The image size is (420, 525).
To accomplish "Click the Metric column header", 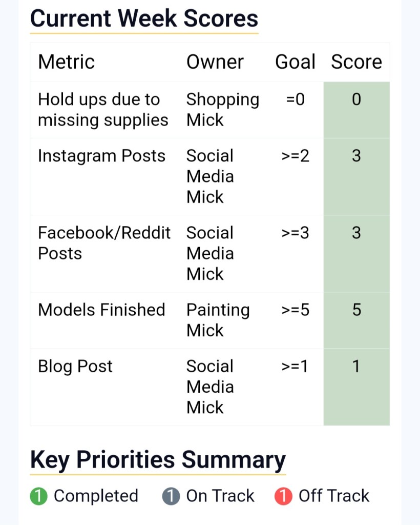I will click(x=67, y=62).
